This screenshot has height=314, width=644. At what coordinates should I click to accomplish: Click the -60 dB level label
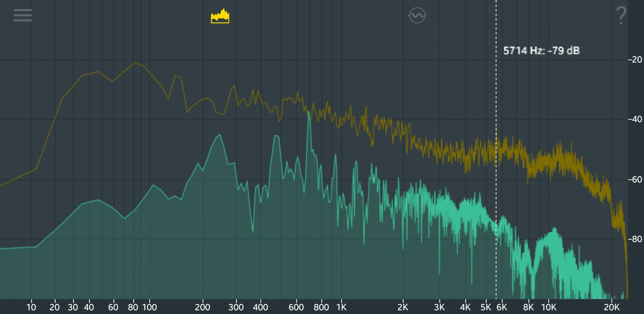pos(635,180)
